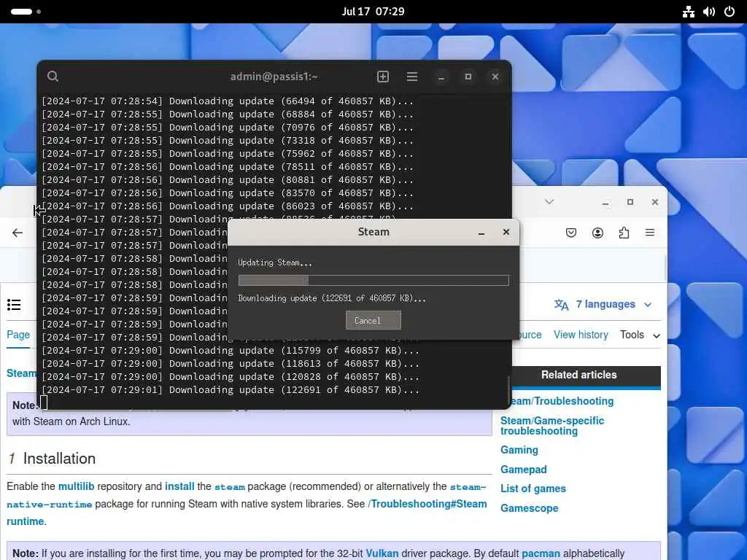Follow the multilib link
This screenshot has width=747, height=560.
tap(76, 486)
